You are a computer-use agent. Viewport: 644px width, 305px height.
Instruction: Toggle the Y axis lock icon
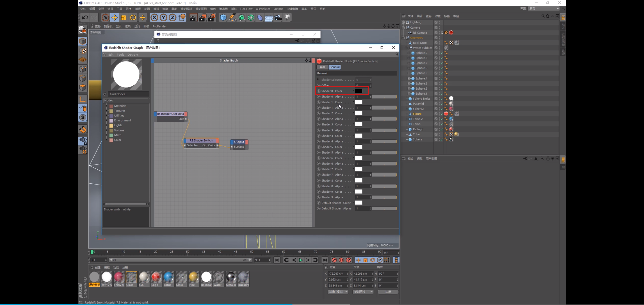[x=163, y=18]
